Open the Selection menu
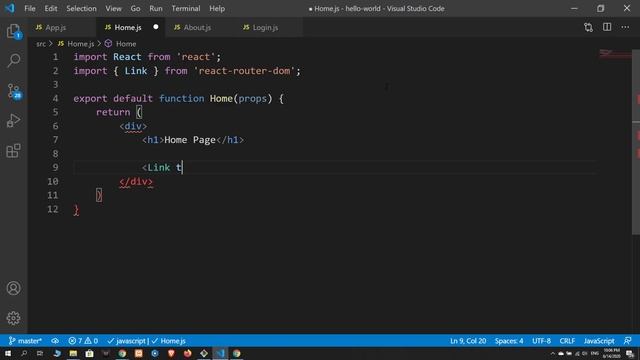 81,8
